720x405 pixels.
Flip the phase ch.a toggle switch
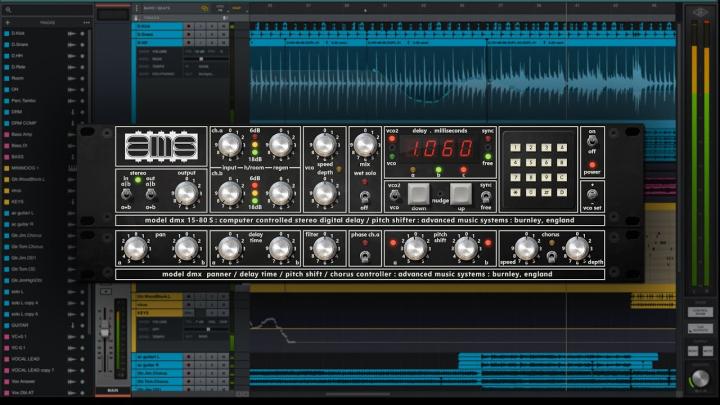(x=365, y=256)
